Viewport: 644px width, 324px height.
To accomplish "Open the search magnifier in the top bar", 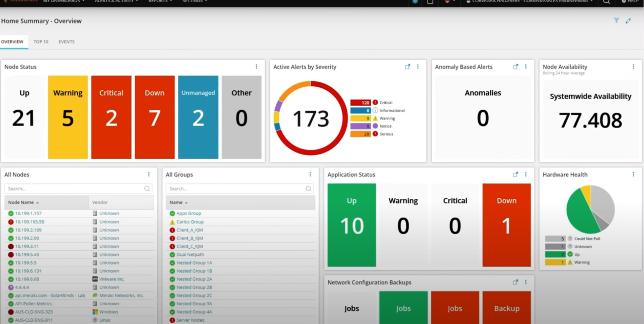I will (606, 2).
